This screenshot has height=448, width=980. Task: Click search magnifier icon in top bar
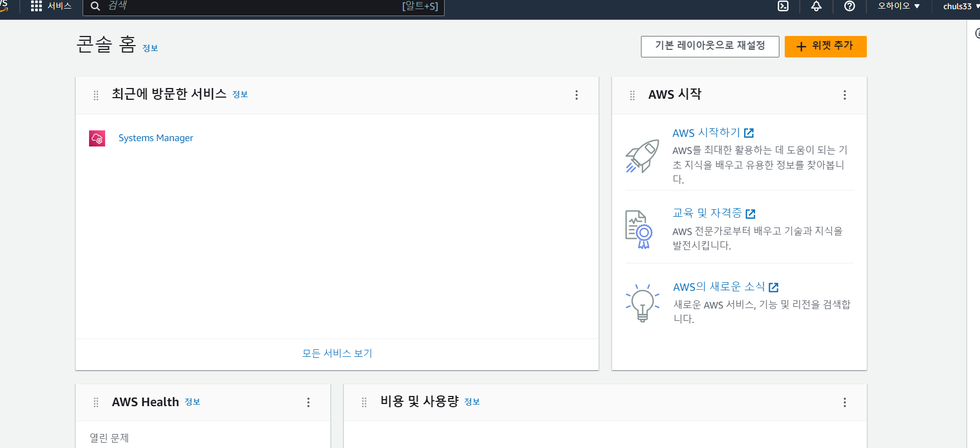[x=95, y=6]
